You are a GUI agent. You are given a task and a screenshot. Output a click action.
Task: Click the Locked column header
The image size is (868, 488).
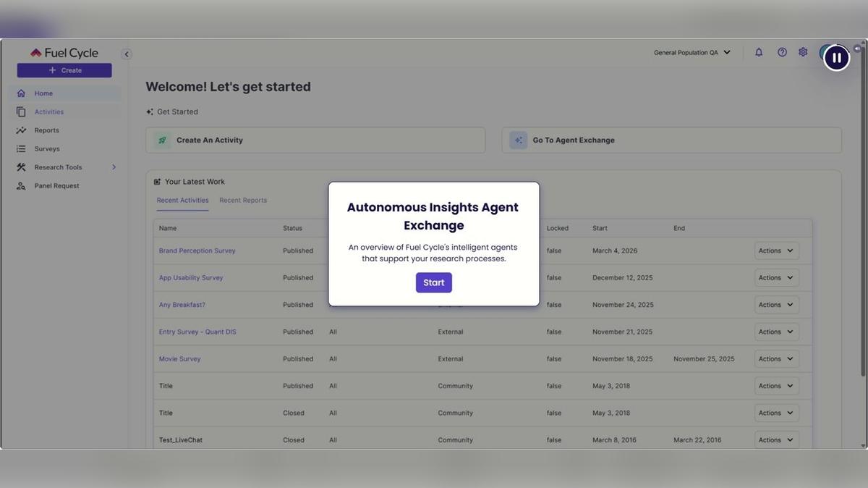558,228
